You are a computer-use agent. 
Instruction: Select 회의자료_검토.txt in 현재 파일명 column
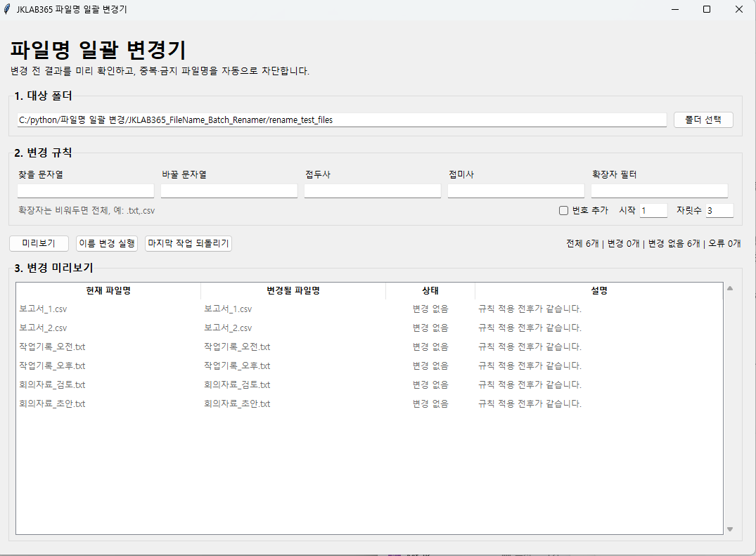tap(52, 384)
